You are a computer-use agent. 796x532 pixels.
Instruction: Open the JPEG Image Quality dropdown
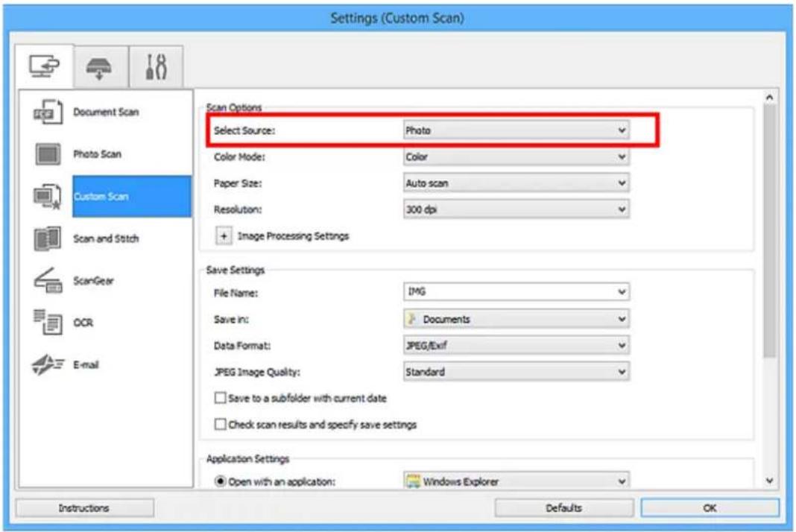coord(517,372)
